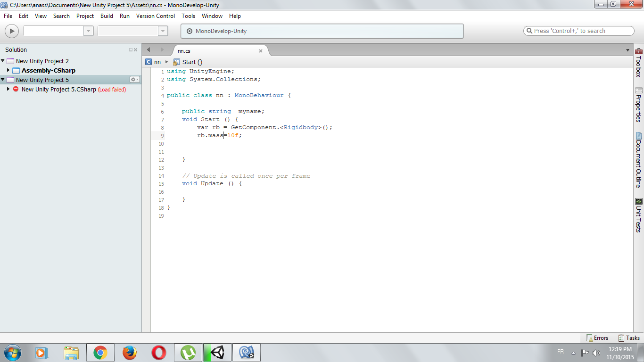
Task: Select New Unity Project 2 solution icon
Action: (x=10, y=61)
